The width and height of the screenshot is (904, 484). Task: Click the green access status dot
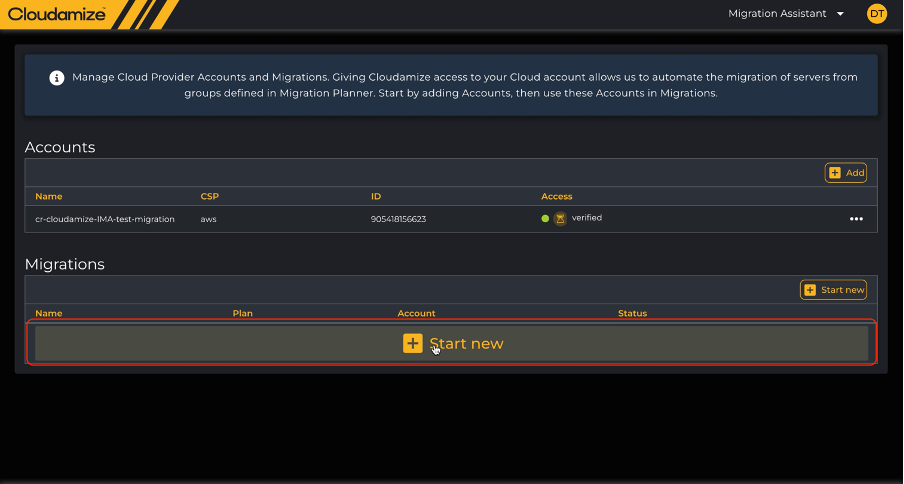pyautogui.click(x=545, y=218)
